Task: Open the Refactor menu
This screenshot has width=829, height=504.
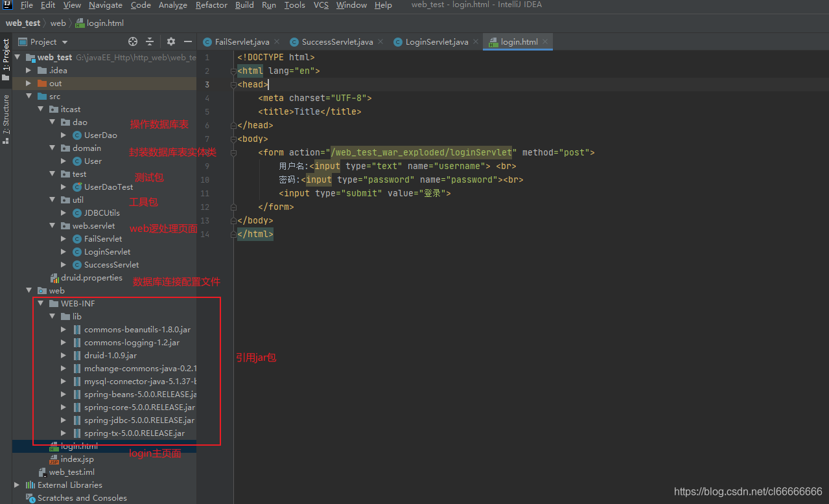Action: 211,5
